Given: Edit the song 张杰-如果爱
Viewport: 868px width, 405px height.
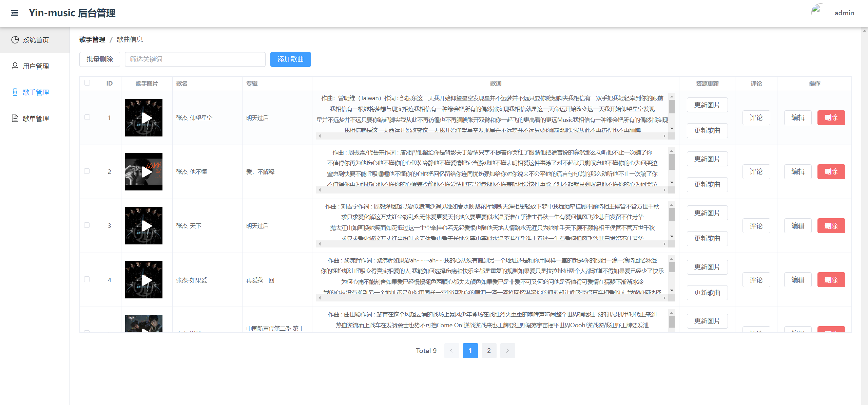Looking at the screenshot, I should click(x=798, y=280).
